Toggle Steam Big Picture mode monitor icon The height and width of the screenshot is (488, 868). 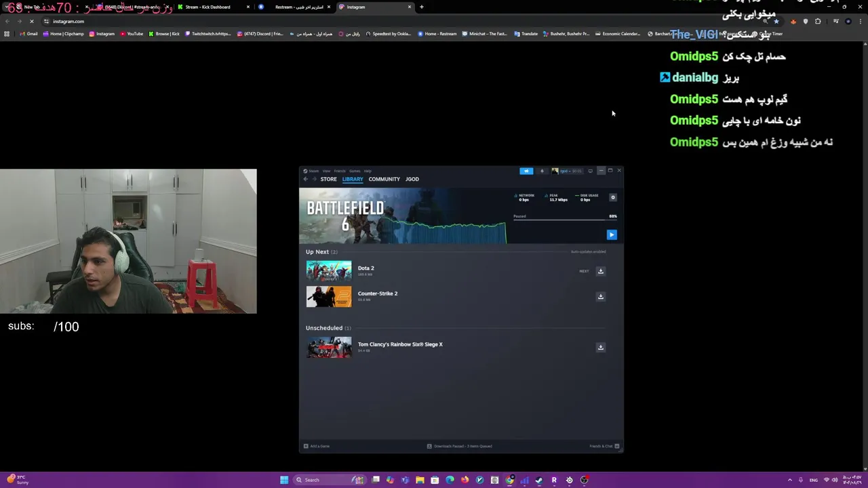(590, 171)
